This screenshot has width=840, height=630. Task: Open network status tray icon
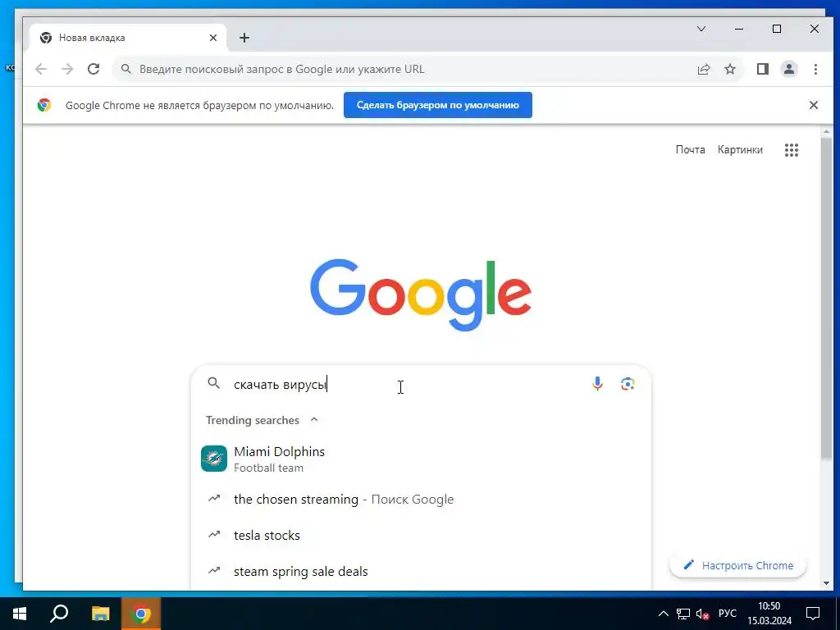tap(683, 614)
